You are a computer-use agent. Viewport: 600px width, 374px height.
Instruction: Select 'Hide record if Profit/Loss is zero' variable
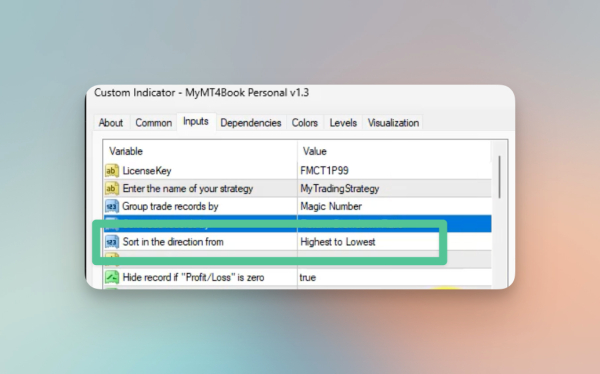[193, 278]
